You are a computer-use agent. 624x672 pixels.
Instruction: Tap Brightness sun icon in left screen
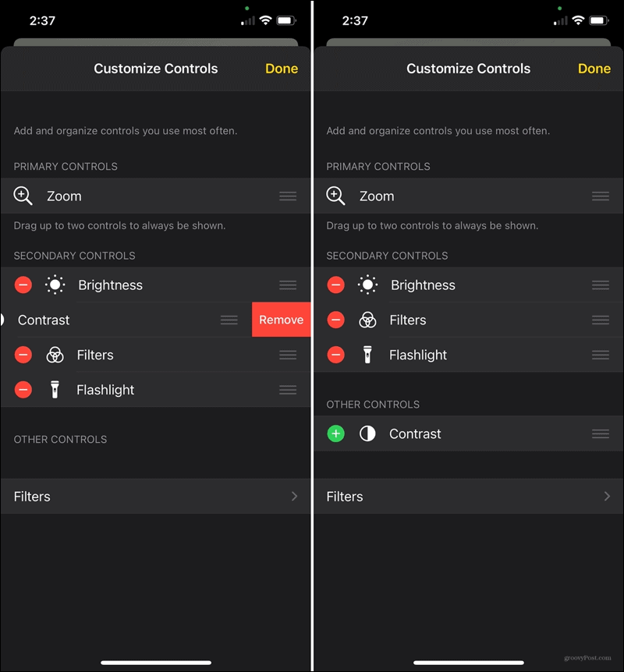tap(55, 285)
